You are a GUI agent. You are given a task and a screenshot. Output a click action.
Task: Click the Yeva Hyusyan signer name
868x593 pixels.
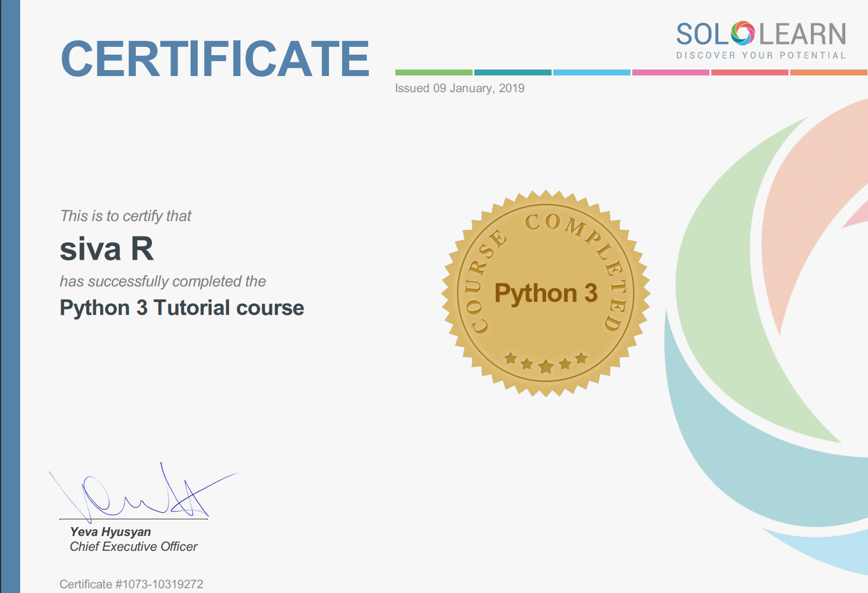(110, 532)
